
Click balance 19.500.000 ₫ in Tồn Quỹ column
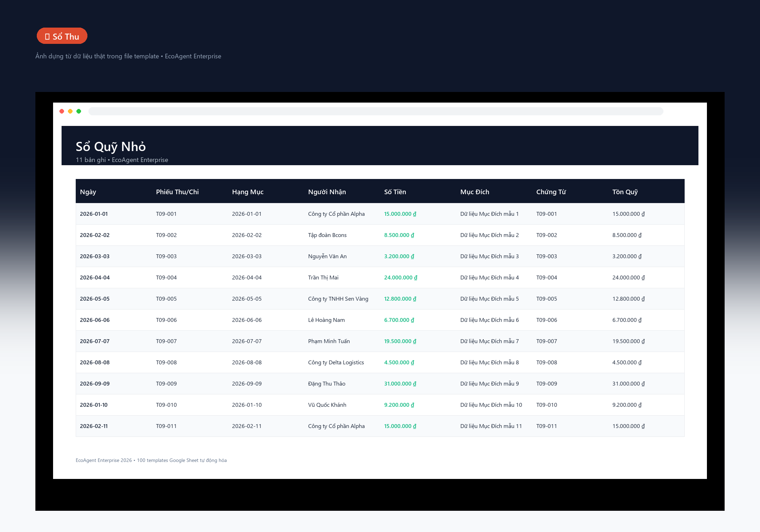(629, 341)
